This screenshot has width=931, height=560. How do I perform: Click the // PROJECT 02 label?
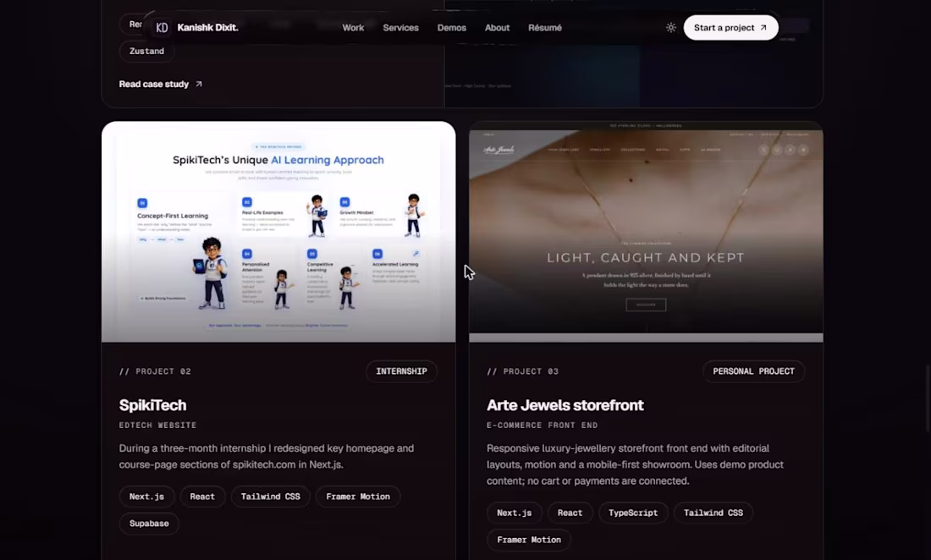point(155,371)
